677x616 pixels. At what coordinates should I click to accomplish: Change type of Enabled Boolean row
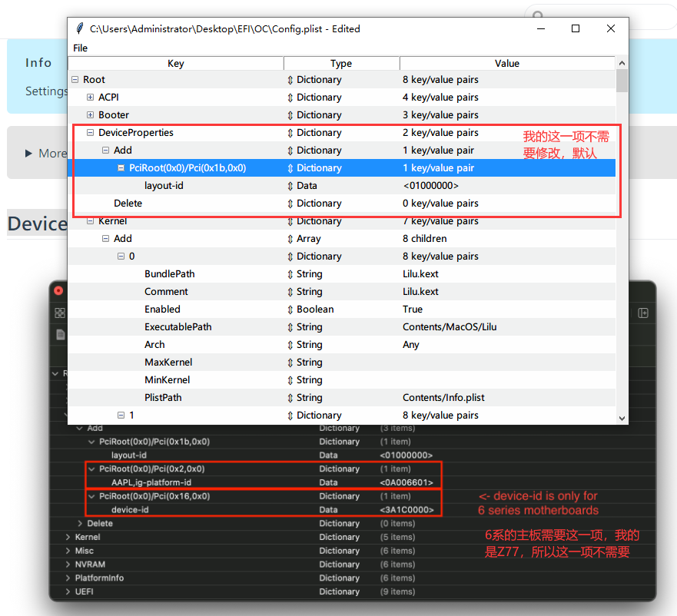pyautogui.click(x=290, y=310)
